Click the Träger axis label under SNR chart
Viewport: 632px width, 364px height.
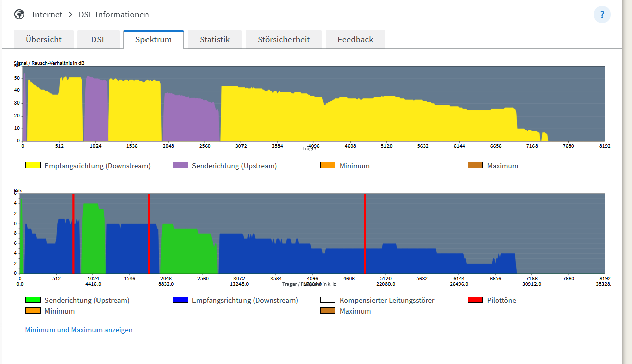click(x=309, y=149)
